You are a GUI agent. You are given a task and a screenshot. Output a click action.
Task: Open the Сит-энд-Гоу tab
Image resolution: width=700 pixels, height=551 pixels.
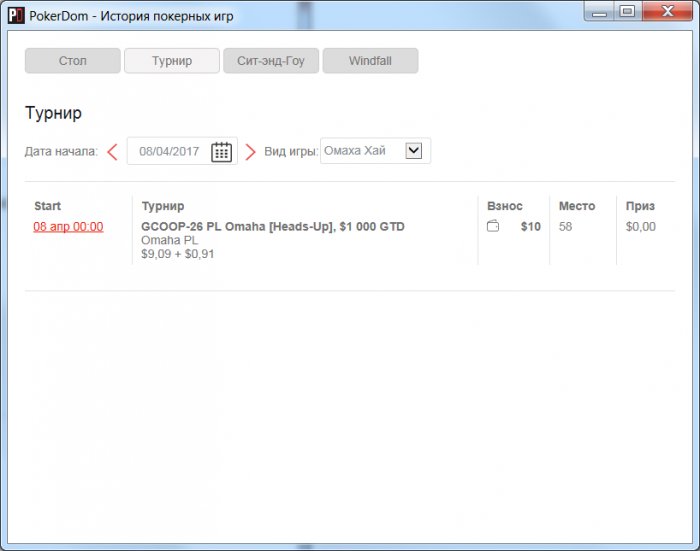click(x=271, y=61)
